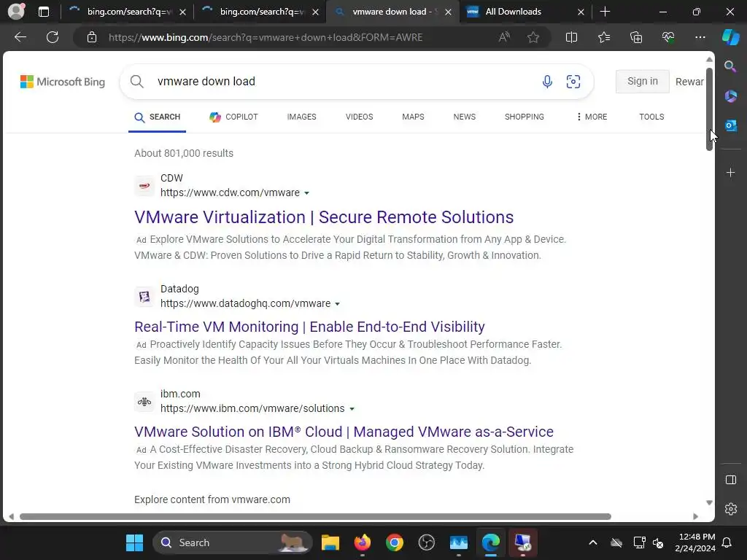This screenshot has width=747, height=560.
Task: Click the browser back arrow
Action: 20,37
